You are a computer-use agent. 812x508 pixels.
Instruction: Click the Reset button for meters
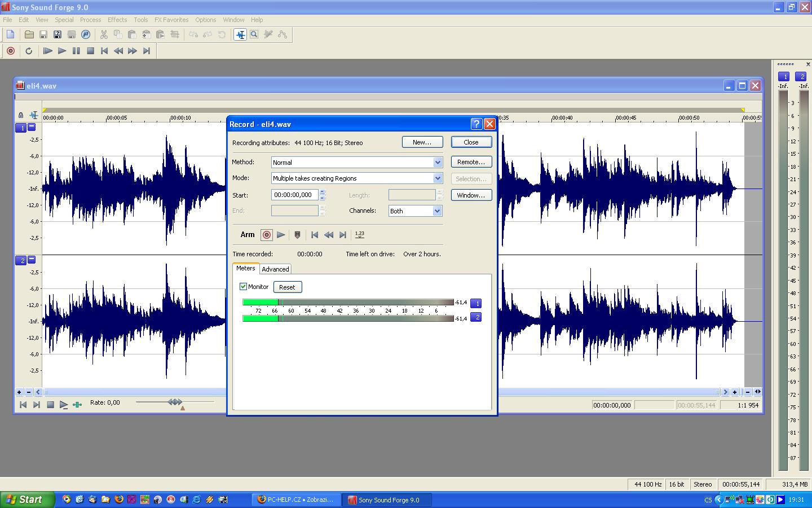(x=287, y=287)
